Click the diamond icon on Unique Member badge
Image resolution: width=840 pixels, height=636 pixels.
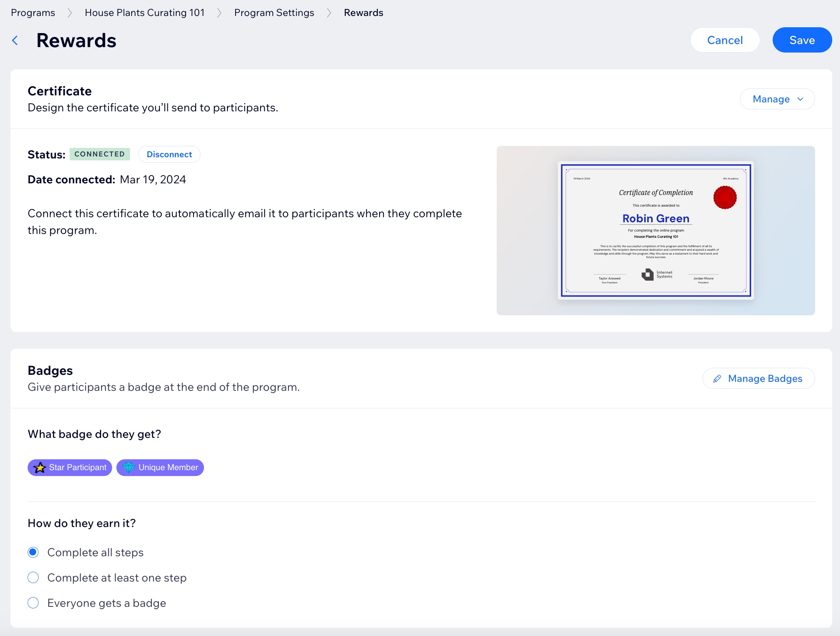point(128,467)
